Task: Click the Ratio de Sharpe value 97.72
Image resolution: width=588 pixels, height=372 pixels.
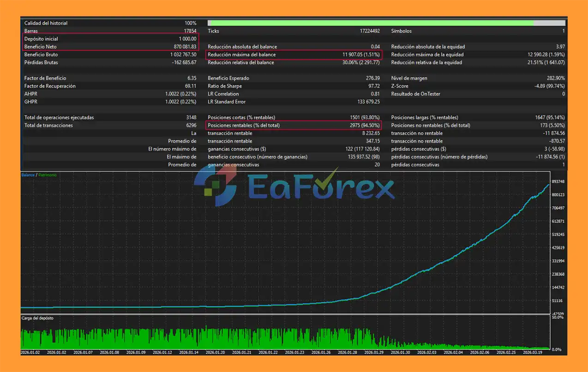Action: pos(372,86)
